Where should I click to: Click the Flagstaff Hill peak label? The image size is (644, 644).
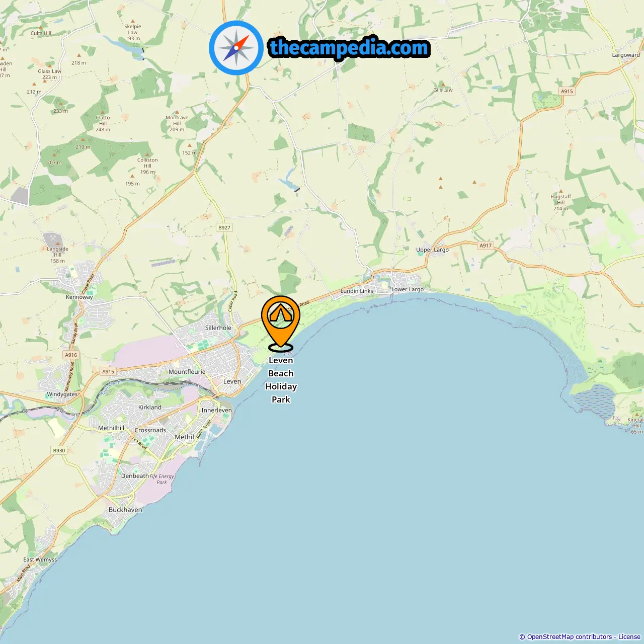(560, 202)
